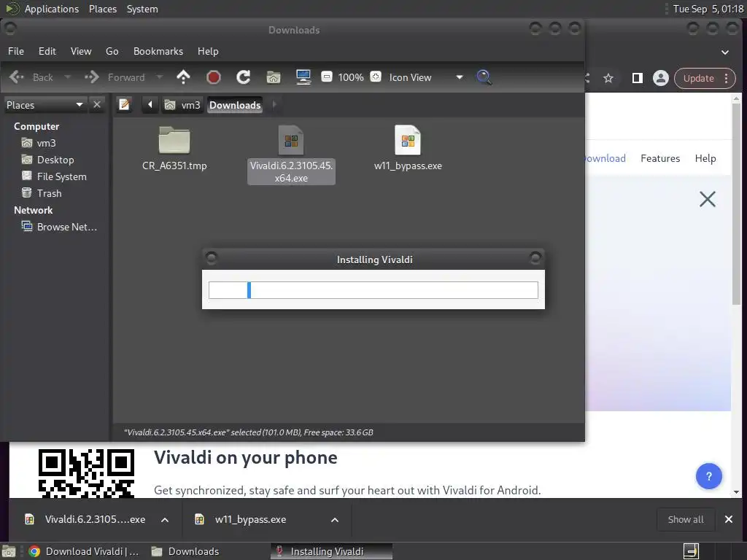Select the Vivaldi.6.2.3105.45.x64.exe file icon
Screen dimensions: 747x560
291,141
